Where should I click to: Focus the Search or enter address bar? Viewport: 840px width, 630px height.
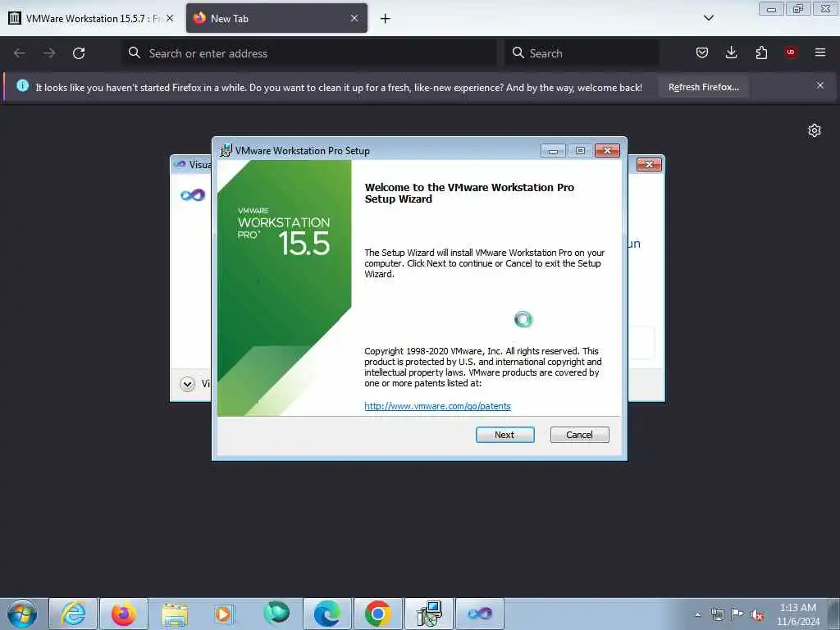click(x=309, y=53)
